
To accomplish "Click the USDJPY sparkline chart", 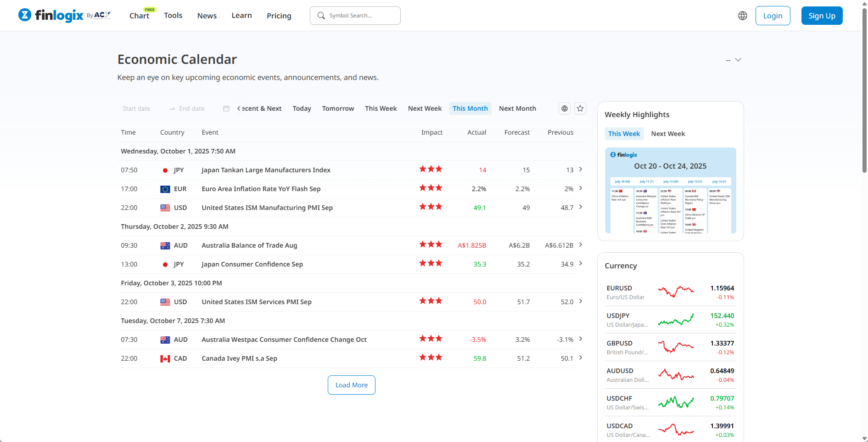I will point(676,319).
